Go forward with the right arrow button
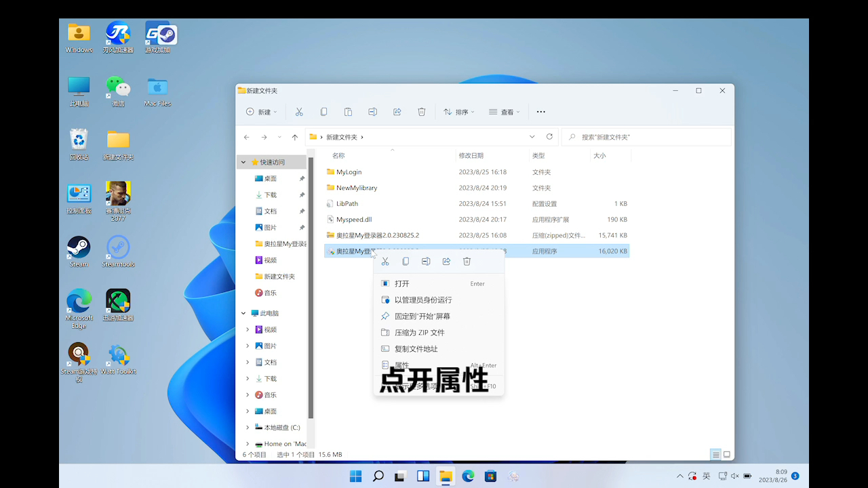This screenshot has height=488, width=868. pyautogui.click(x=264, y=137)
